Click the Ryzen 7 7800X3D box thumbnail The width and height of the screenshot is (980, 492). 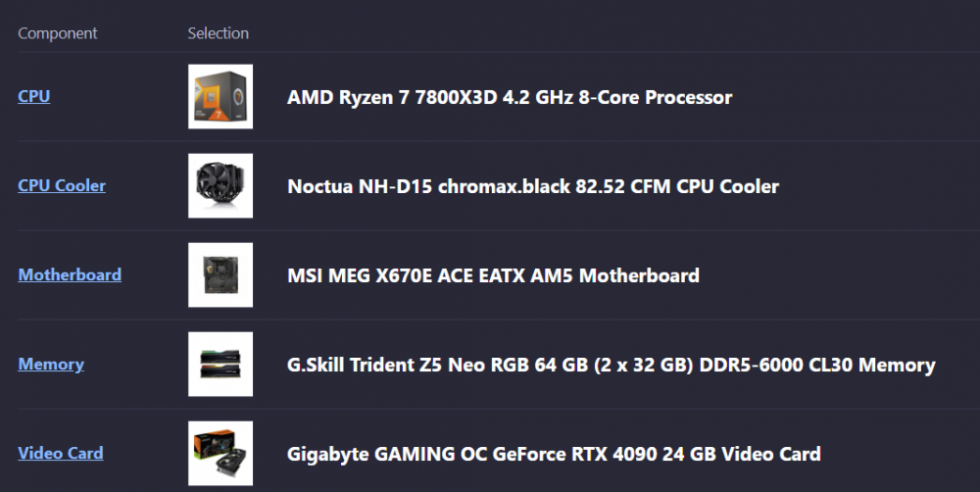pyautogui.click(x=220, y=96)
